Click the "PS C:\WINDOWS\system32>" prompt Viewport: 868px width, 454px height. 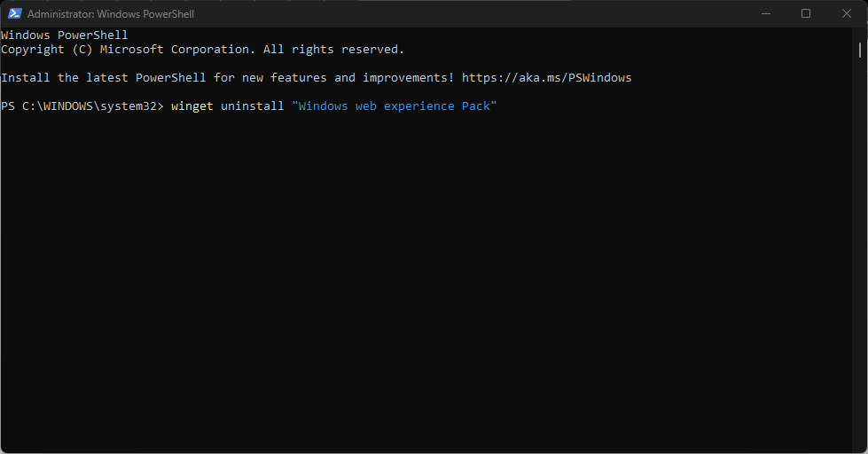coord(82,106)
